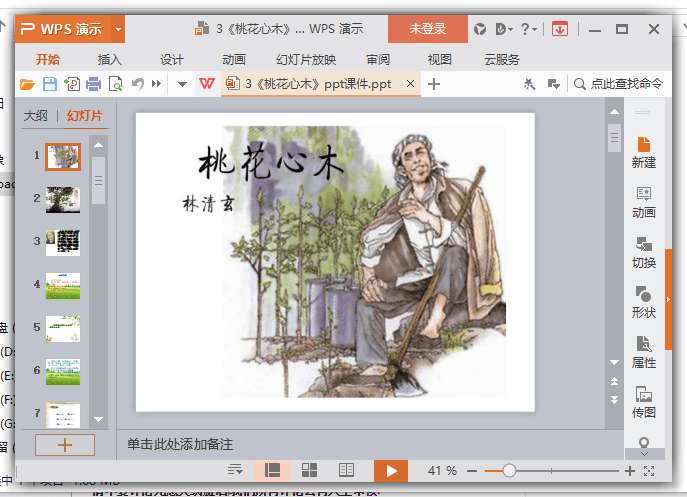
Task: Toggle notes pane icon in status bar
Action: click(235, 470)
